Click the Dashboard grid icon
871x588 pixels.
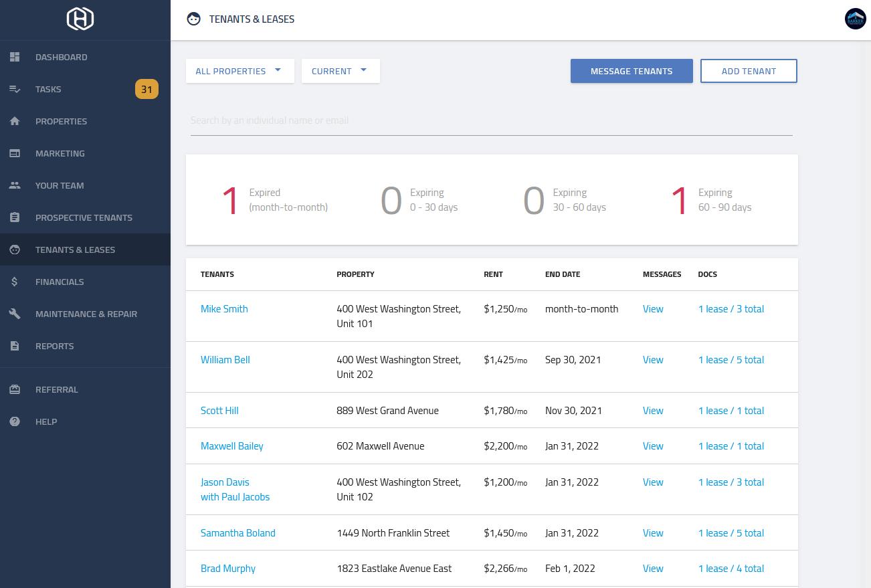15,57
